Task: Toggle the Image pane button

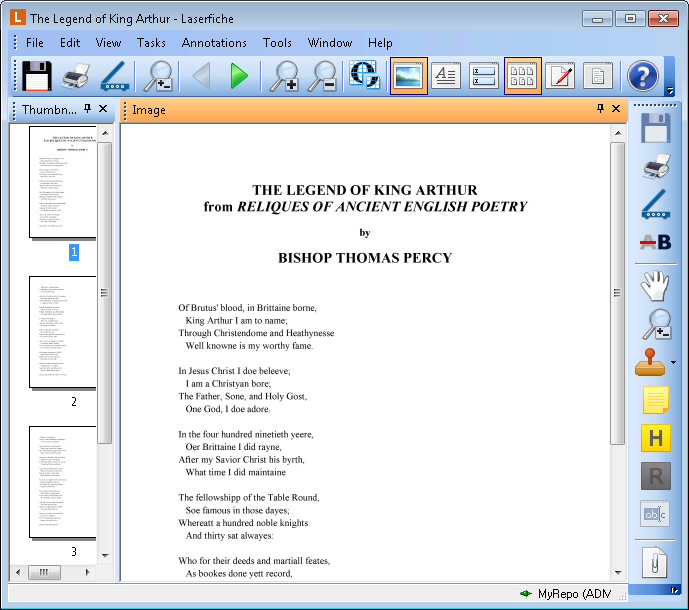Action: click(409, 76)
